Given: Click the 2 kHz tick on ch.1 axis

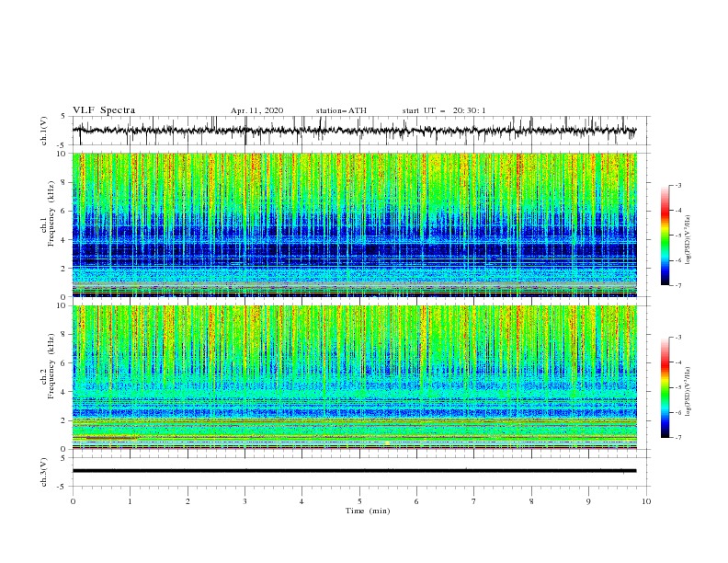Looking at the screenshot, I should 65,269.
